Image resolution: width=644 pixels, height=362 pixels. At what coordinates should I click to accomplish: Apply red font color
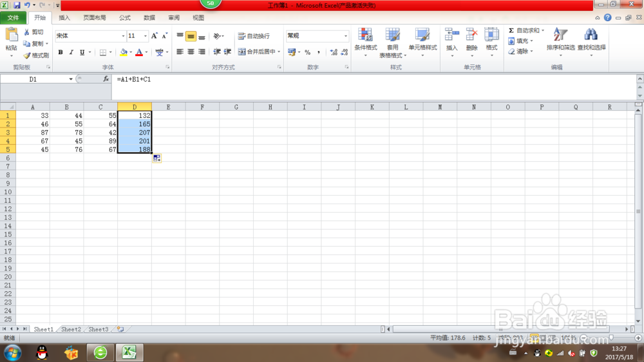139,52
